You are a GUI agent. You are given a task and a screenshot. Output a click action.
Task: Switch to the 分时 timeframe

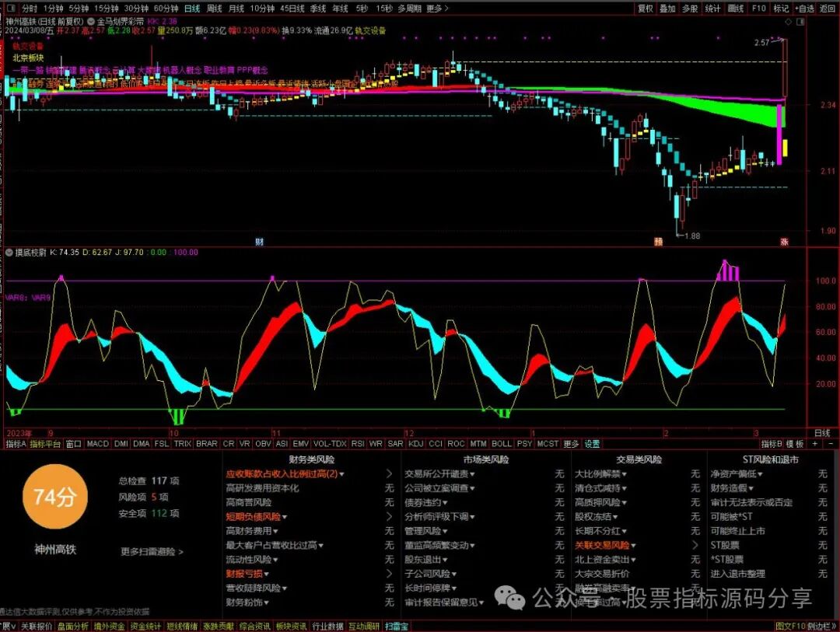[30, 8]
